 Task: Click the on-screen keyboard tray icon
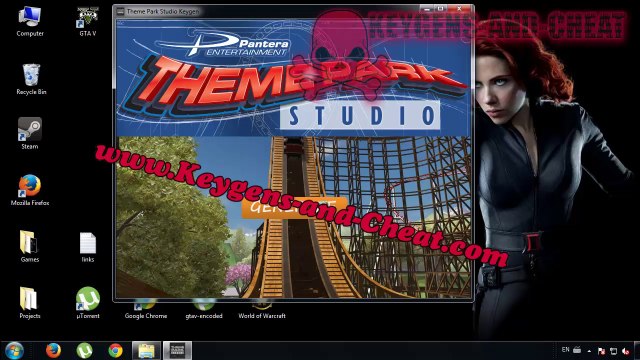(577, 350)
